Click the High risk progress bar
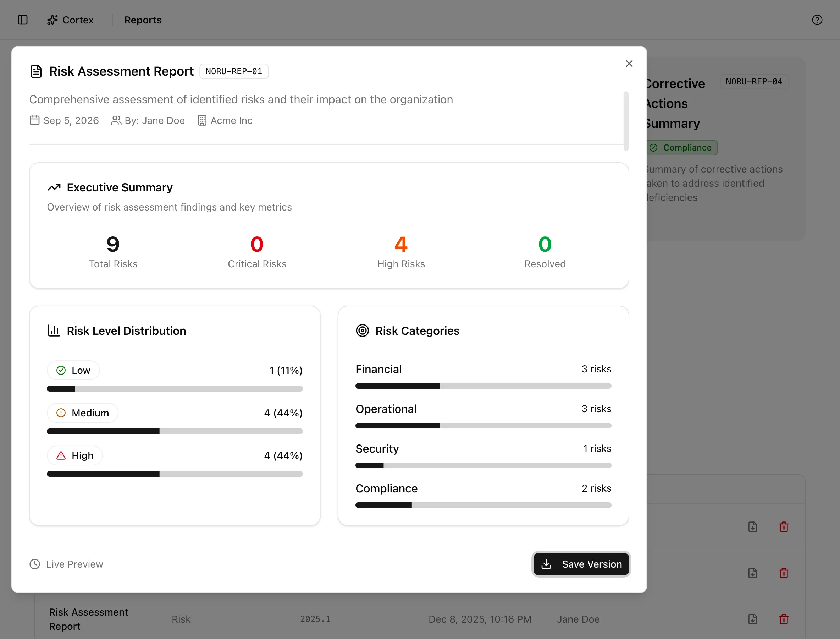This screenshot has height=639, width=840. click(x=175, y=474)
